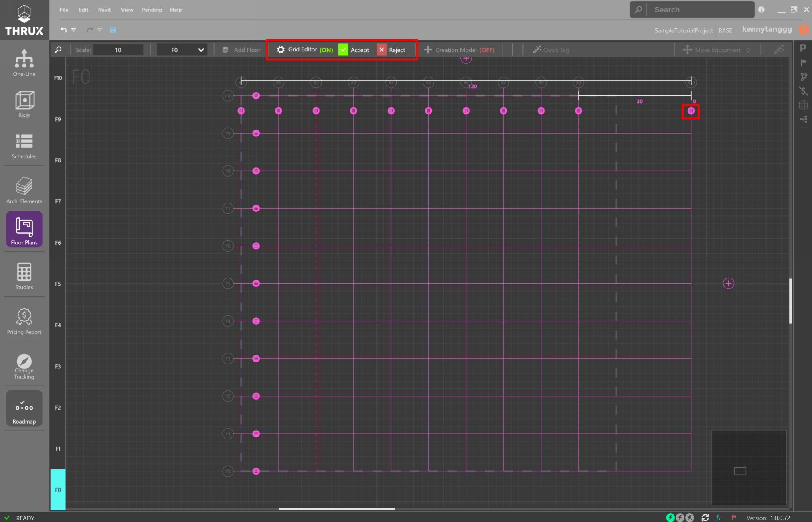
Task: Open the Riser module
Action: click(24, 104)
